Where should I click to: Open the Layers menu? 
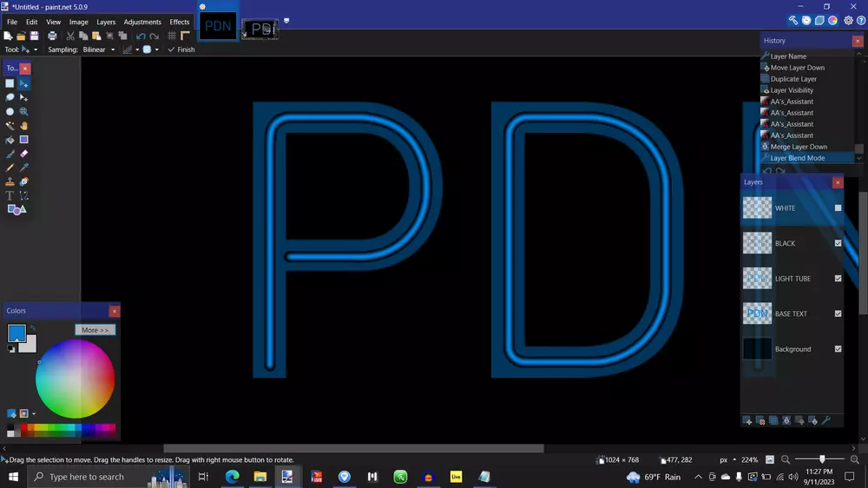[x=106, y=22]
